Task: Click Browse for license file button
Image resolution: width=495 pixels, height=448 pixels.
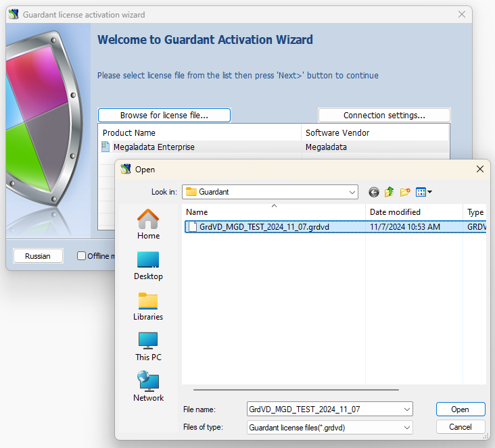Action: click(164, 115)
